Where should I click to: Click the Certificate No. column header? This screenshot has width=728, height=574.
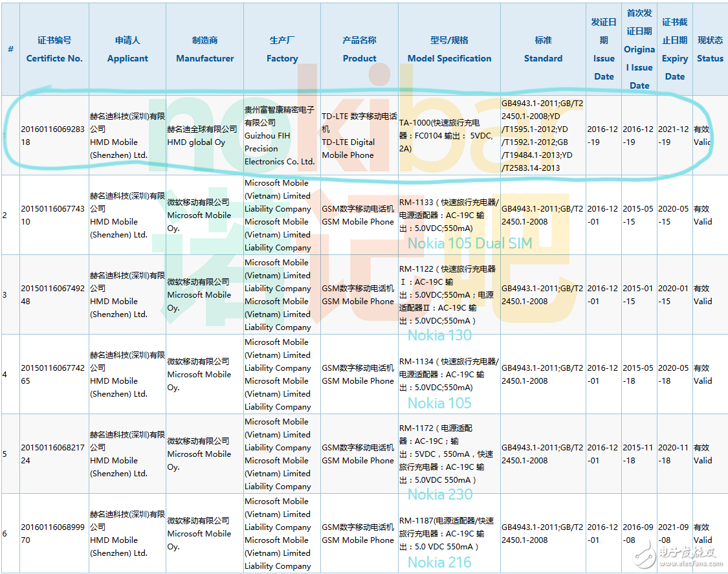pos(54,49)
